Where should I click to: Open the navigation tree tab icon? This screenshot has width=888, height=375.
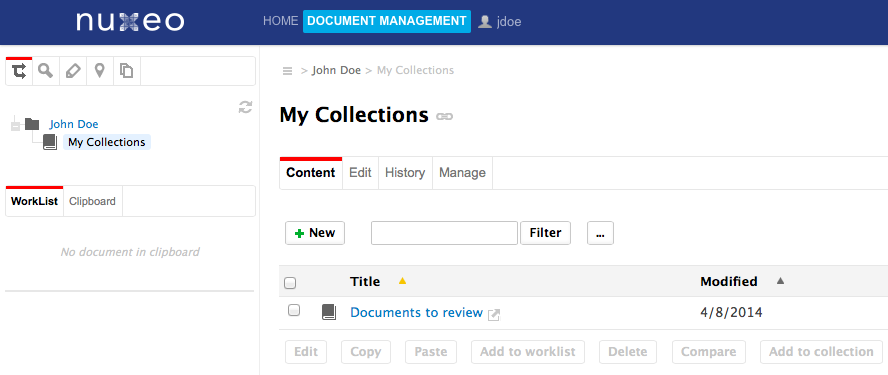(x=19, y=71)
